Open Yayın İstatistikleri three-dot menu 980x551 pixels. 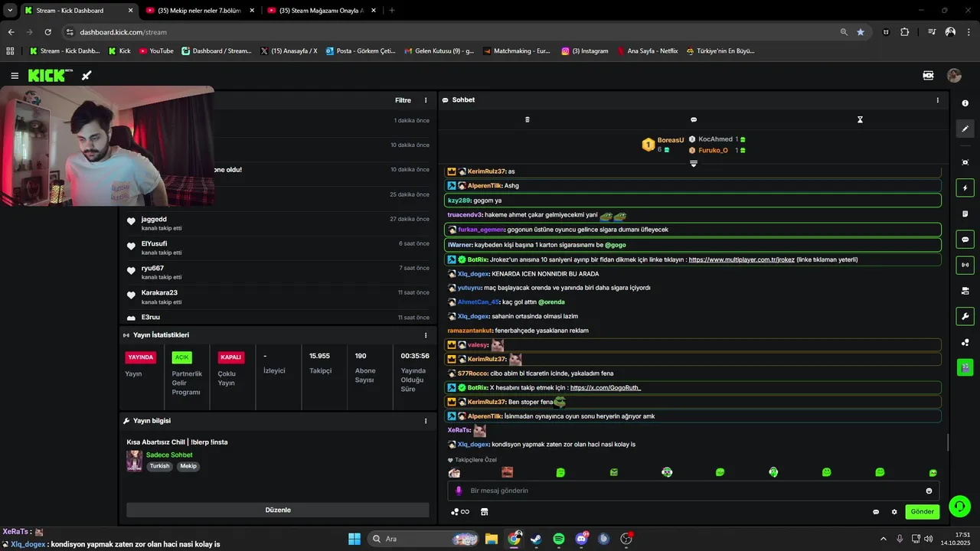pos(426,335)
